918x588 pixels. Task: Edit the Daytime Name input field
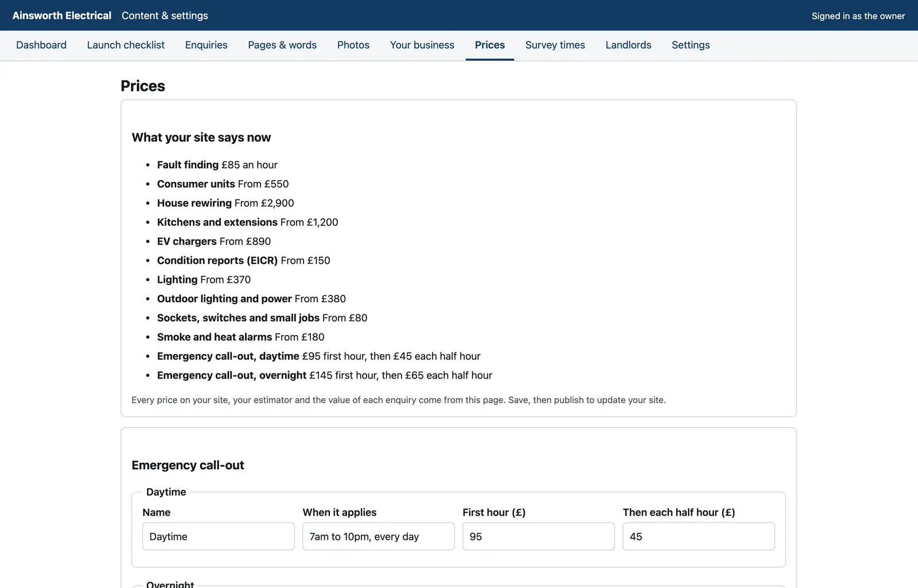click(x=219, y=536)
